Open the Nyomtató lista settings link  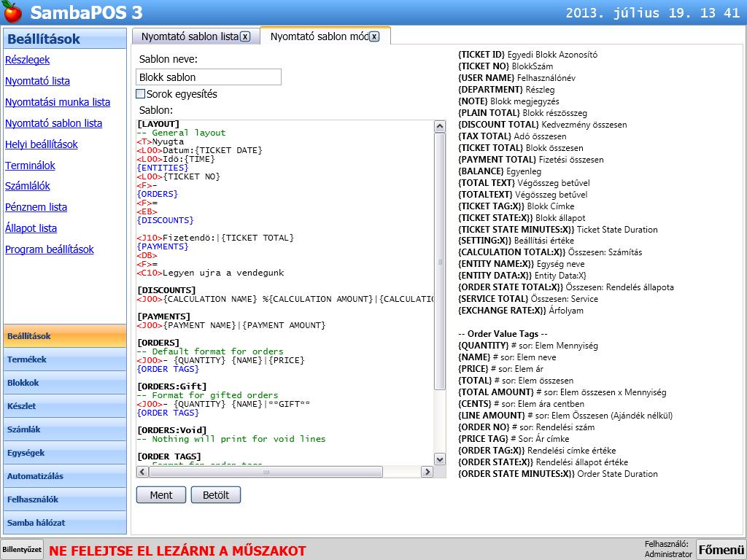[x=37, y=81]
